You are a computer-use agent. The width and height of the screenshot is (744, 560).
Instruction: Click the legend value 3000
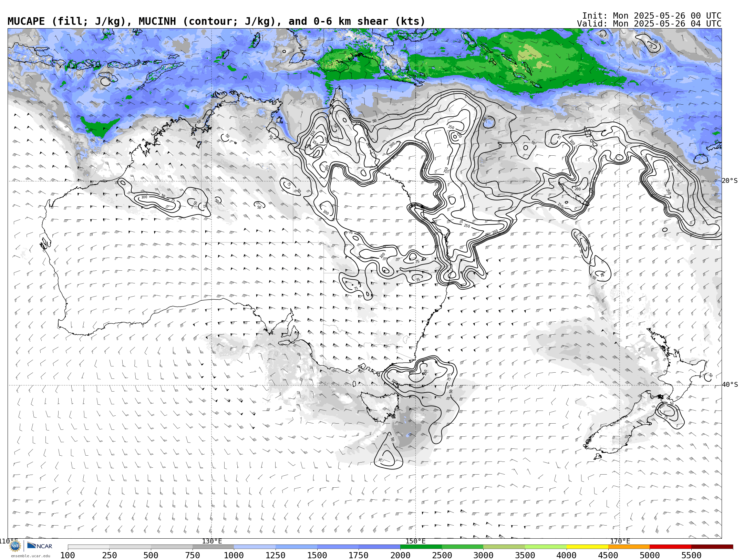click(x=483, y=555)
